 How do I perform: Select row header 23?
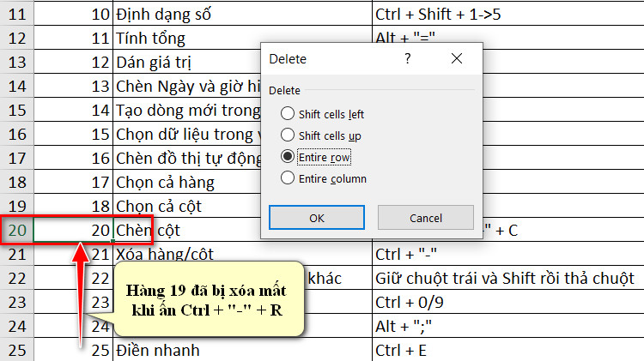tap(17, 303)
